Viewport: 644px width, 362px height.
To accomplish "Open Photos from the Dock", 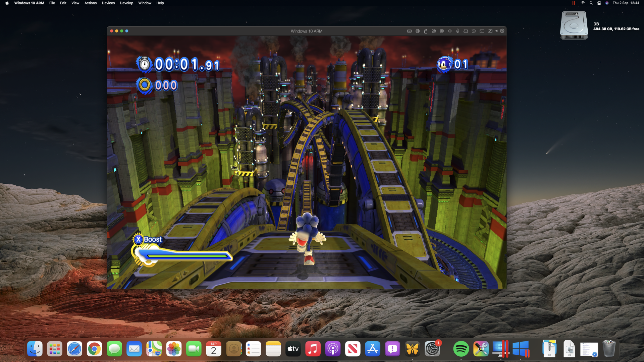I will tap(174, 349).
